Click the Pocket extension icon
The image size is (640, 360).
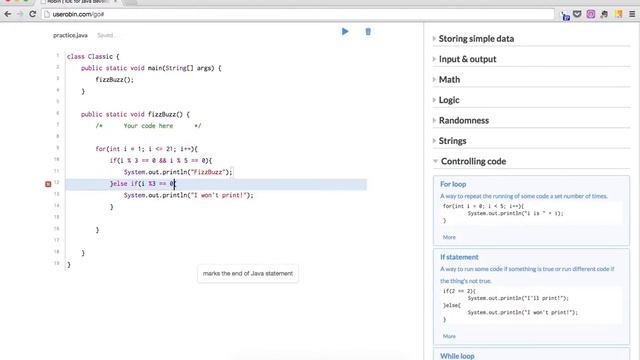577,14
